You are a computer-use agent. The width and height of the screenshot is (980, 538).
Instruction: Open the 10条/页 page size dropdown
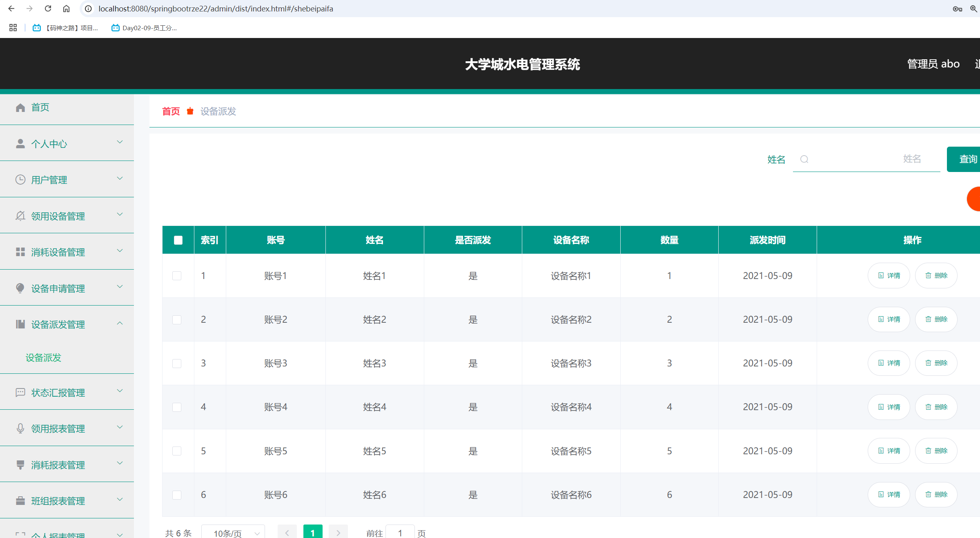pyautogui.click(x=232, y=533)
